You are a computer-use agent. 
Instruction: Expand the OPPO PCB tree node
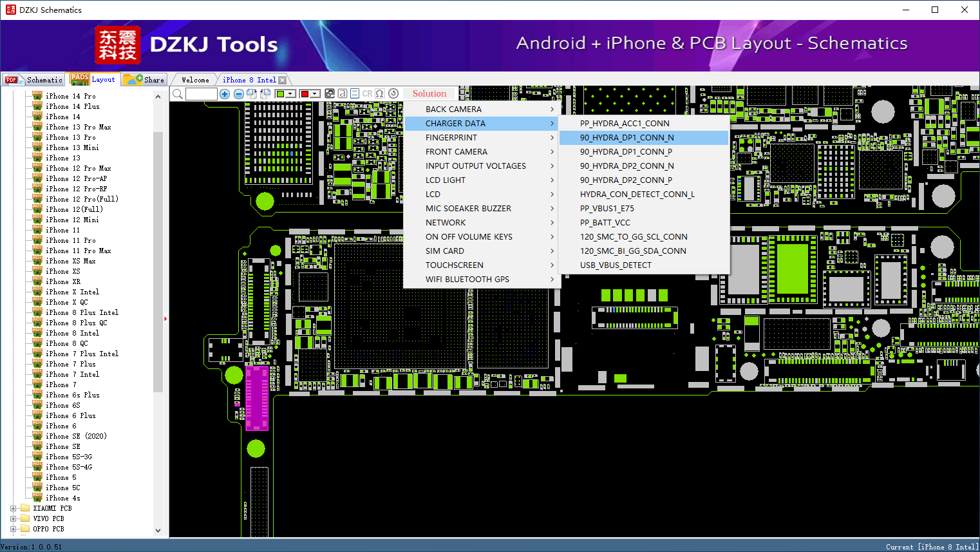14,529
